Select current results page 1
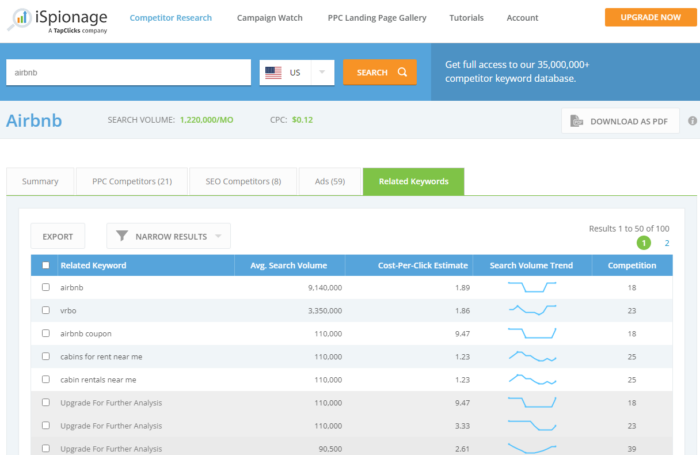The height and width of the screenshot is (455, 700). (x=643, y=243)
